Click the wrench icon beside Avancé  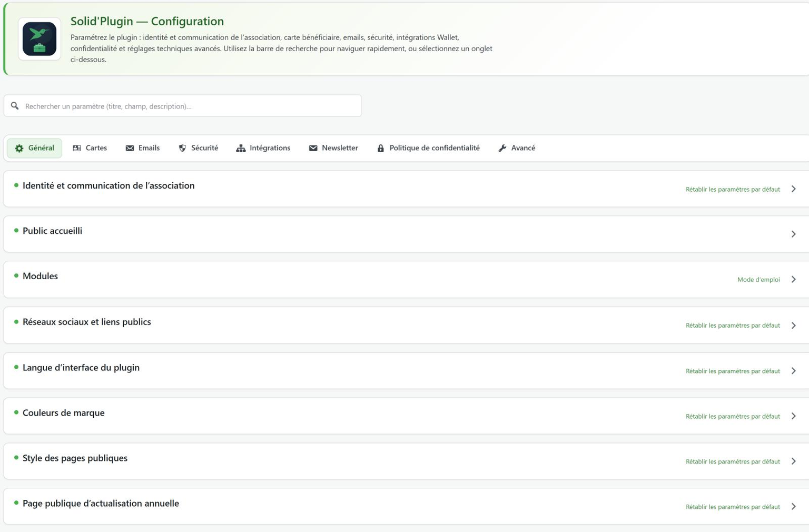click(502, 148)
